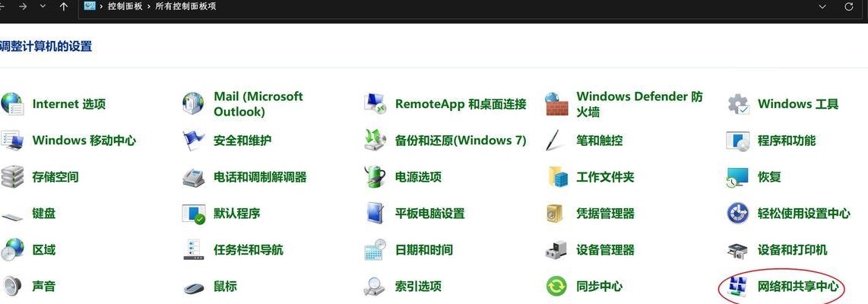868x304 pixels.
Task: Click the Windows 工具 link text
Action: coord(798,104)
